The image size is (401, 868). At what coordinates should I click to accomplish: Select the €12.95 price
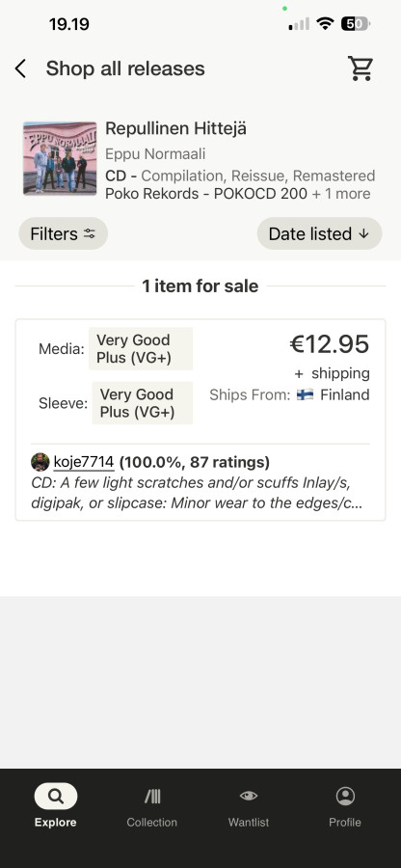tap(329, 344)
